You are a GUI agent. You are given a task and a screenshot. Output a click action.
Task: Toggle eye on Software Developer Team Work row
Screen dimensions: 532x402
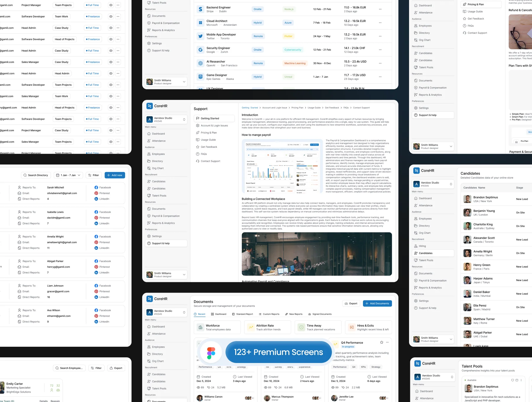pos(111,17)
